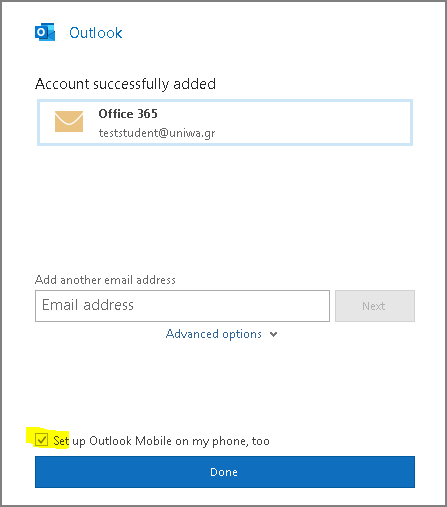Click the Advanced options chevron arrow
Viewport: 447px width, 507px height.
273,334
